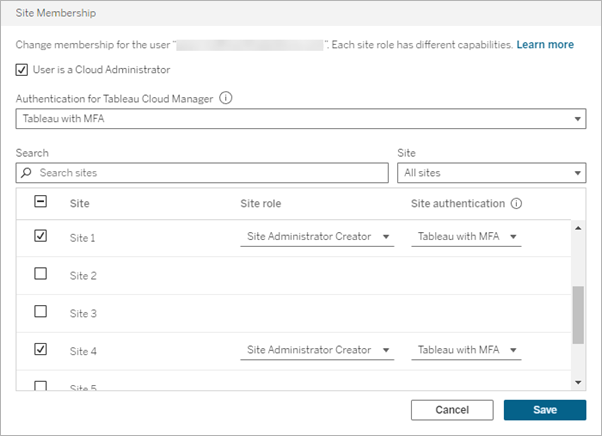Click info icon beside Site authentication header
602x436 pixels.
(x=516, y=203)
